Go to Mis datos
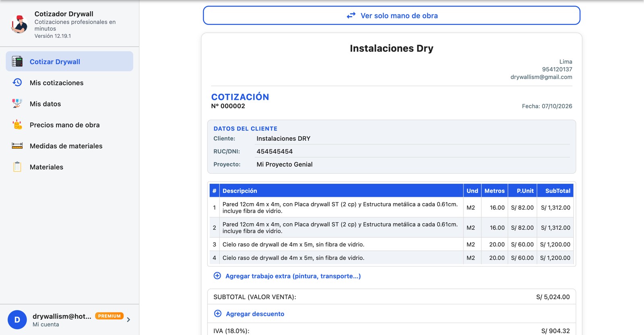Viewport: 644px width, 335px height. click(x=70, y=104)
